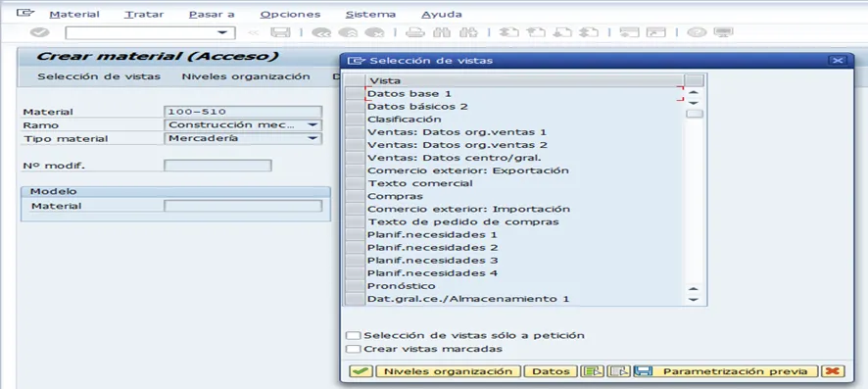Viewport: 868px width, 389px height.
Task: Click the Cancel X icon in the toolbar
Action: pos(374,32)
